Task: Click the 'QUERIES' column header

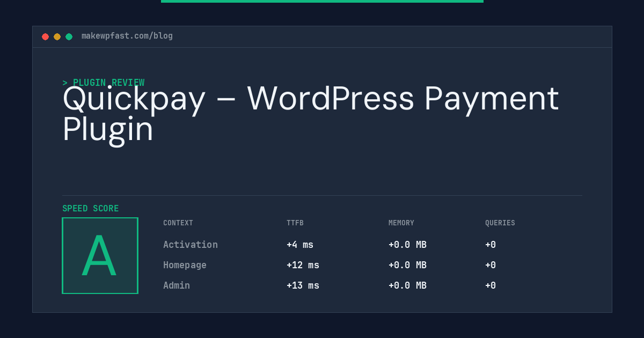Action: click(500, 223)
